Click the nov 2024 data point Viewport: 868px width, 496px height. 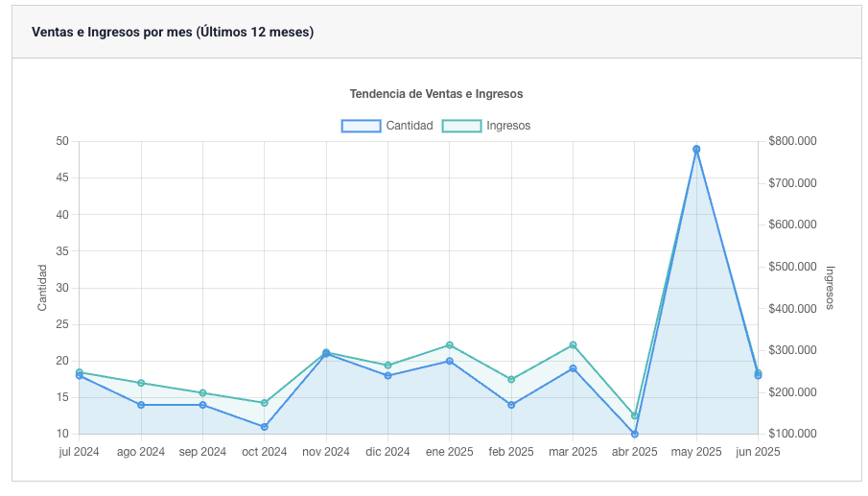pyautogui.click(x=326, y=353)
